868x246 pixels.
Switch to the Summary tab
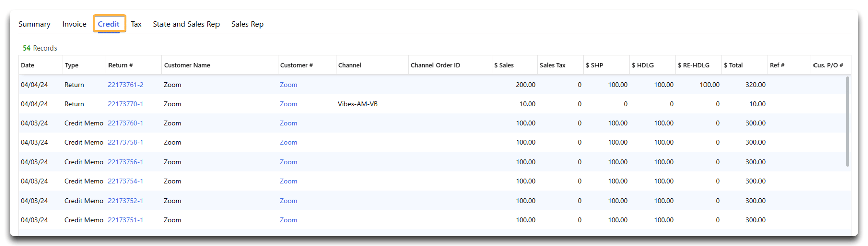(x=34, y=24)
